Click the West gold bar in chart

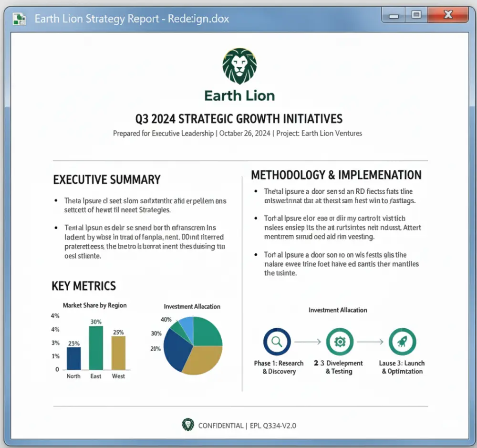point(118,353)
